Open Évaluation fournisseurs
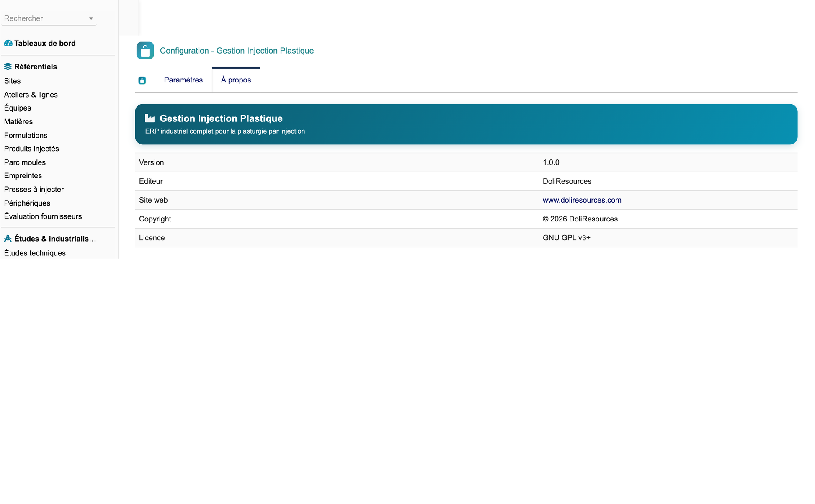815x504 pixels. pos(43,216)
